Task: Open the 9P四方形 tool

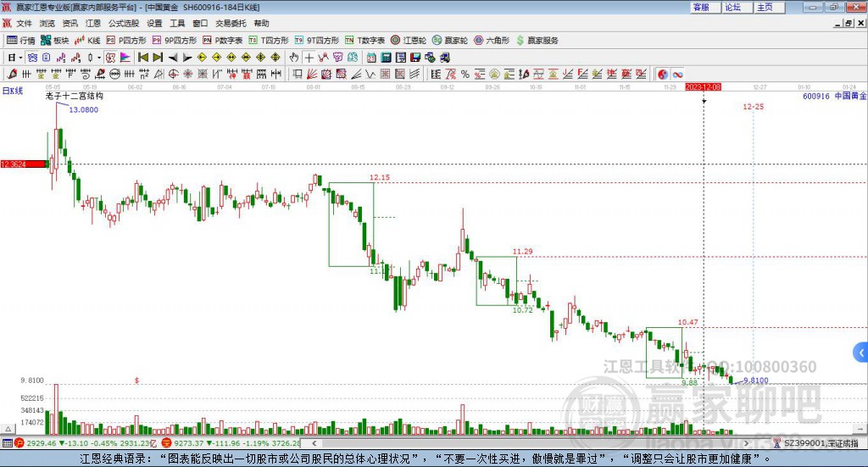Action: coord(175,41)
